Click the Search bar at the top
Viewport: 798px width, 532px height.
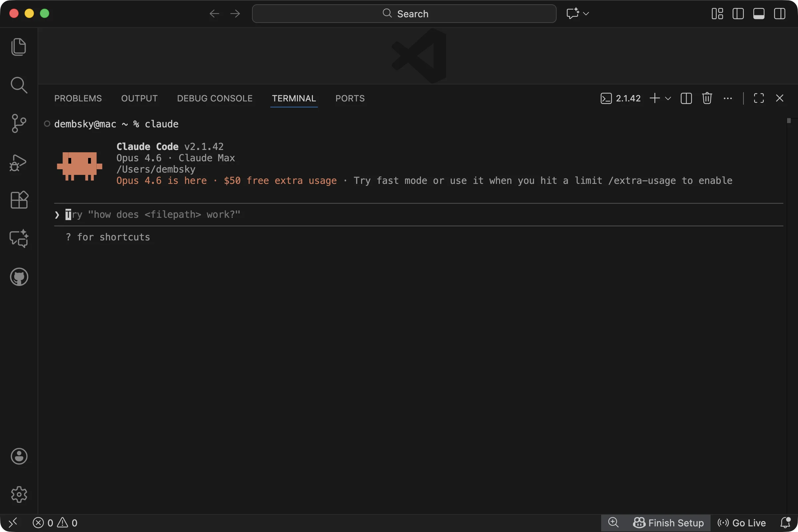(x=403, y=14)
